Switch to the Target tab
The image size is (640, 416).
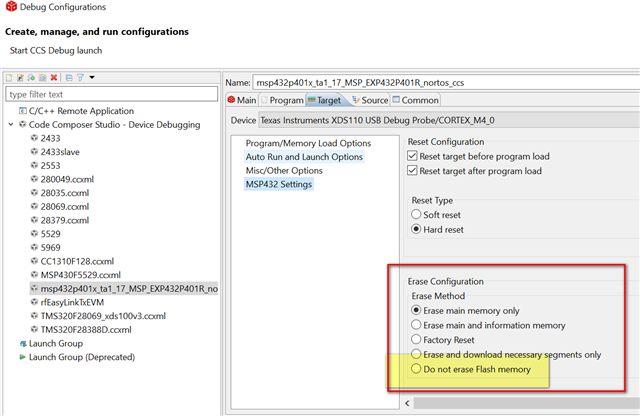[x=326, y=100]
